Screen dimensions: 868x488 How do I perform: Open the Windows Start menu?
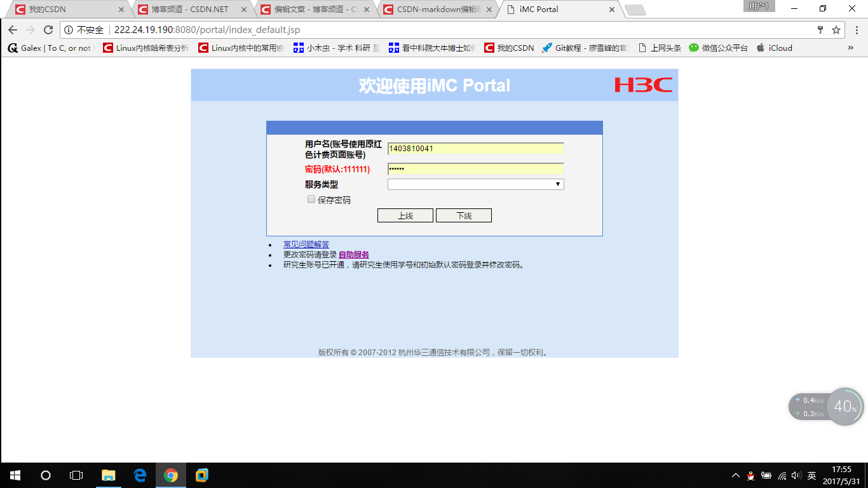[x=15, y=475]
